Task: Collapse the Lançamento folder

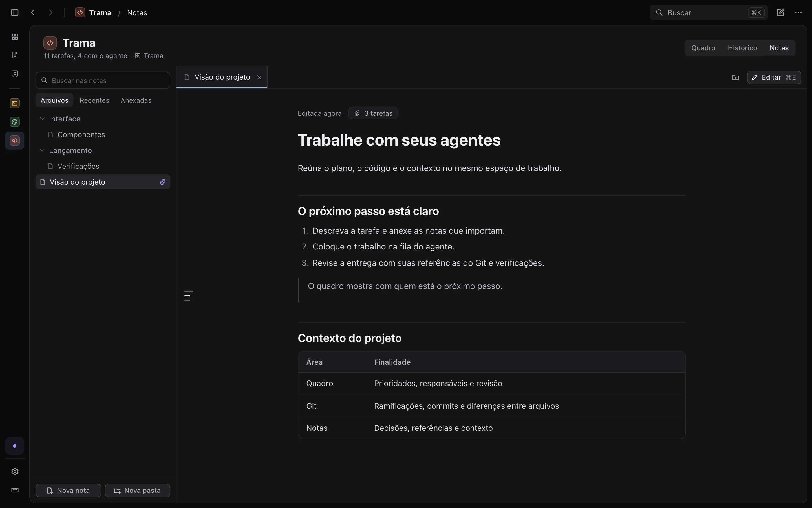Action: pyautogui.click(x=42, y=150)
